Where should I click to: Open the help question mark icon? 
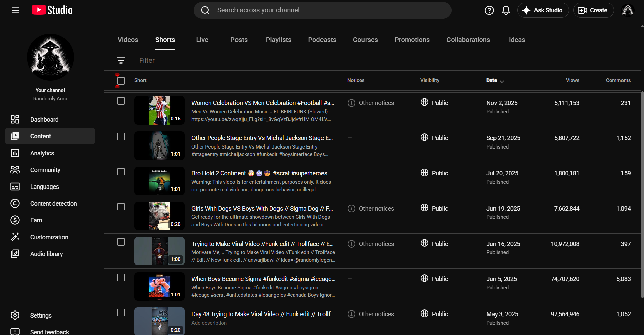[x=489, y=10]
